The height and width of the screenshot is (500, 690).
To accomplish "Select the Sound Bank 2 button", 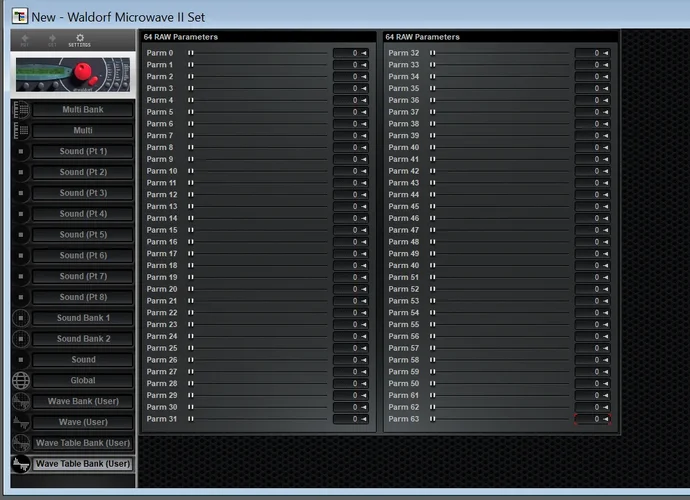I will pos(83,339).
